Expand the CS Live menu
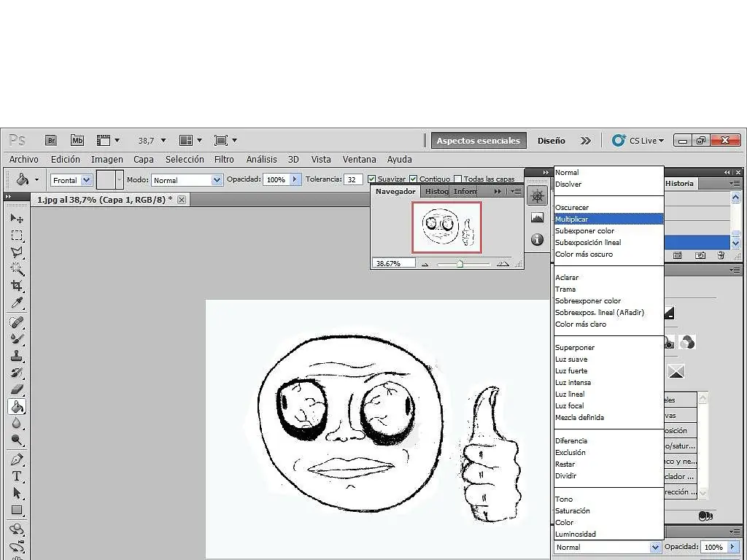747x560 pixels. coord(638,141)
